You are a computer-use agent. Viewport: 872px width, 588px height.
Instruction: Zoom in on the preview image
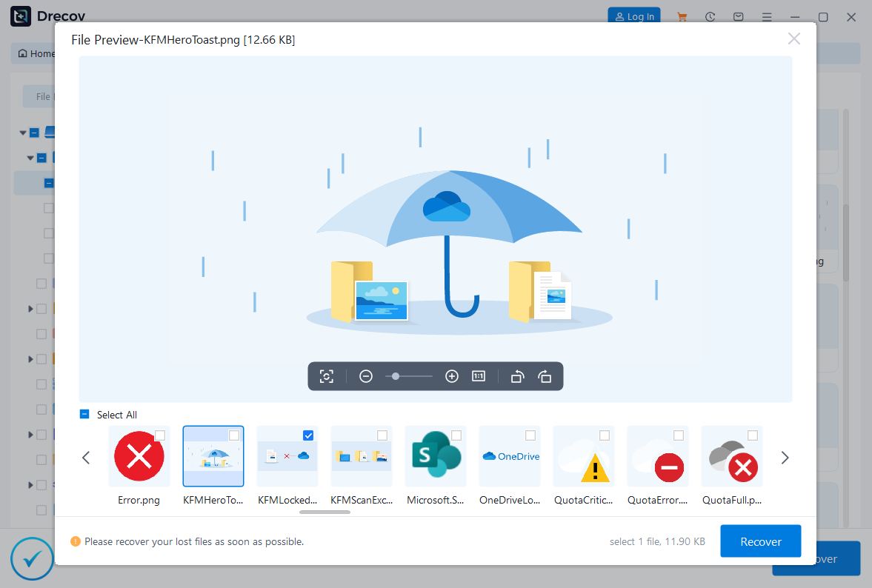[x=452, y=376]
